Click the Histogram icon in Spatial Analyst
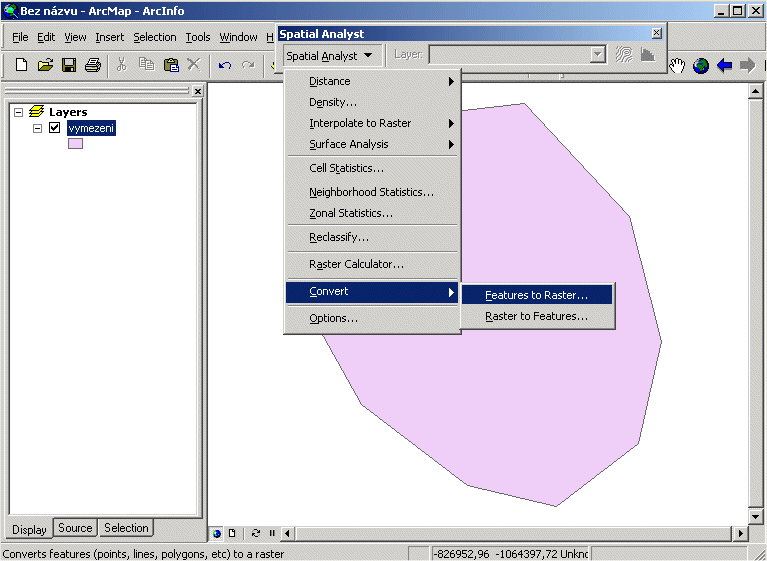This screenshot has width=767, height=561. pos(648,55)
